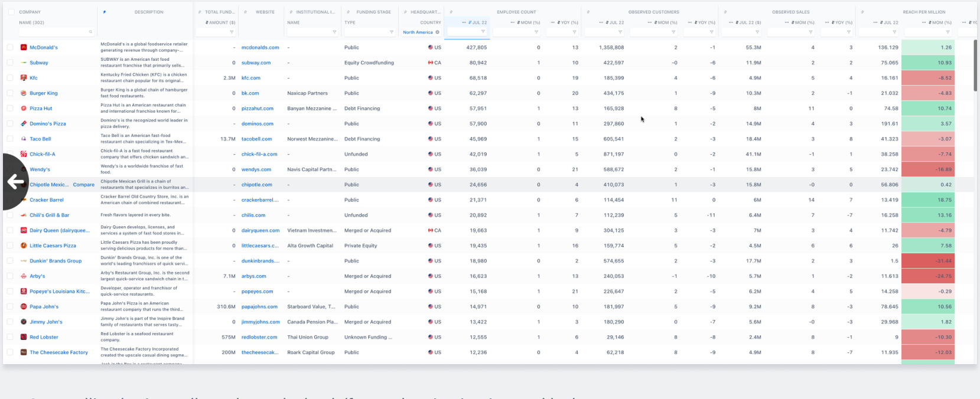980x399 pixels.
Task: Click Compare on the Chipotle row
Action: [84, 185]
